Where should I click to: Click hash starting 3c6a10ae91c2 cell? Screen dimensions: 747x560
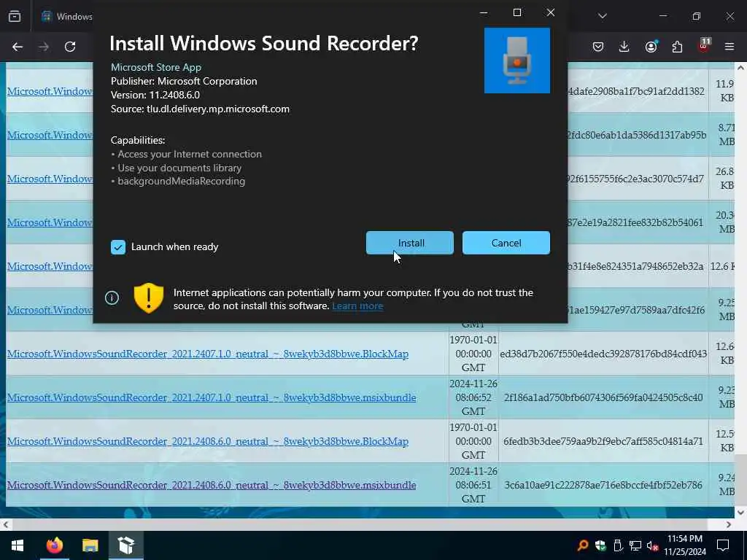(603, 485)
